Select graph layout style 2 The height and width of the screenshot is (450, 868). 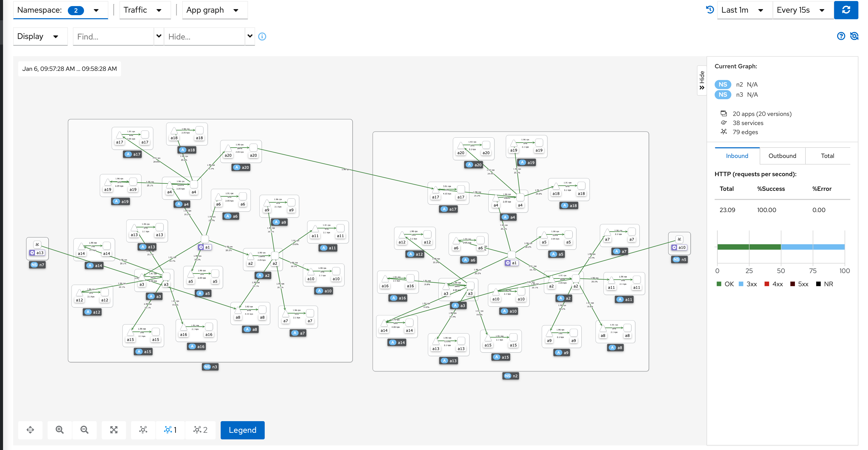coord(200,429)
